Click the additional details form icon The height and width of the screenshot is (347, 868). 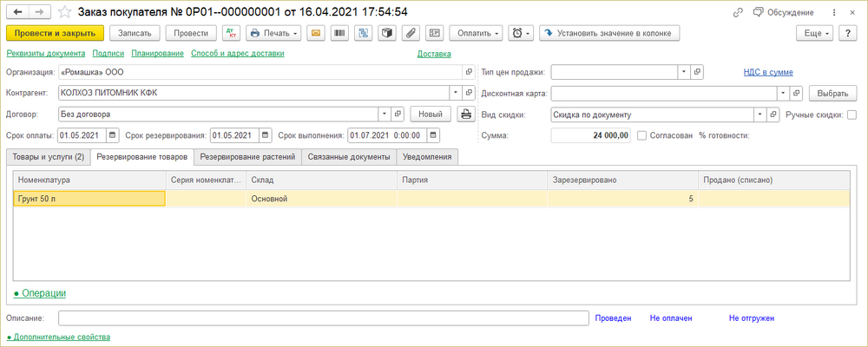pos(435,33)
